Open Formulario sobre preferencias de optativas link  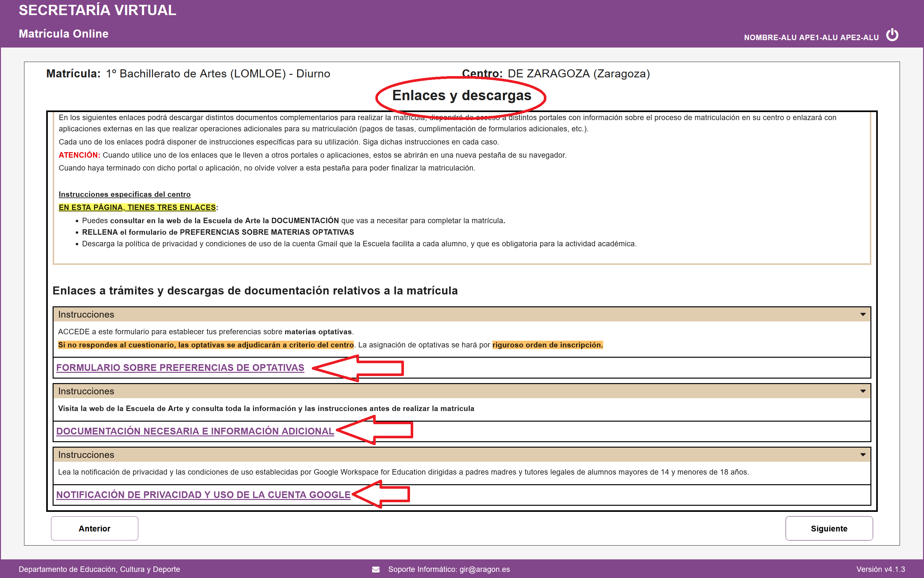click(180, 367)
